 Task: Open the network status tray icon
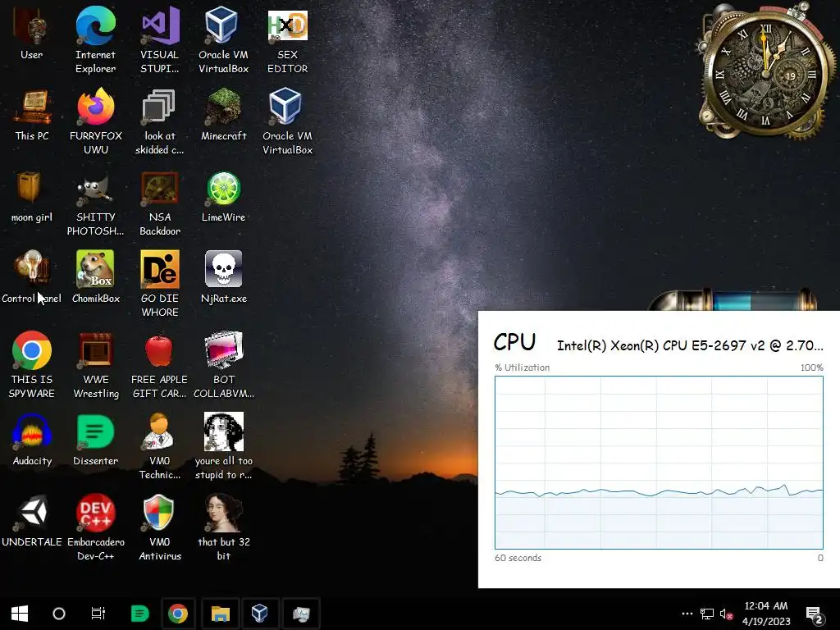pos(707,614)
